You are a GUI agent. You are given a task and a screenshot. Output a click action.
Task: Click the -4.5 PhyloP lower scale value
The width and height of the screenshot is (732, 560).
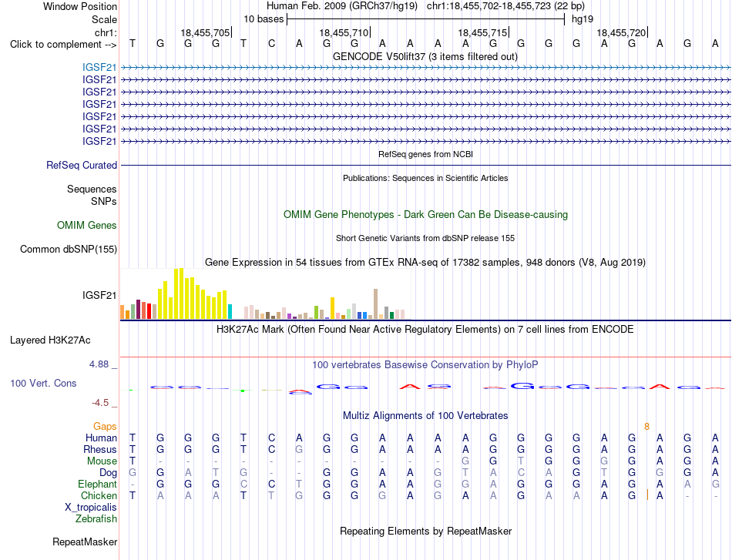(x=100, y=403)
